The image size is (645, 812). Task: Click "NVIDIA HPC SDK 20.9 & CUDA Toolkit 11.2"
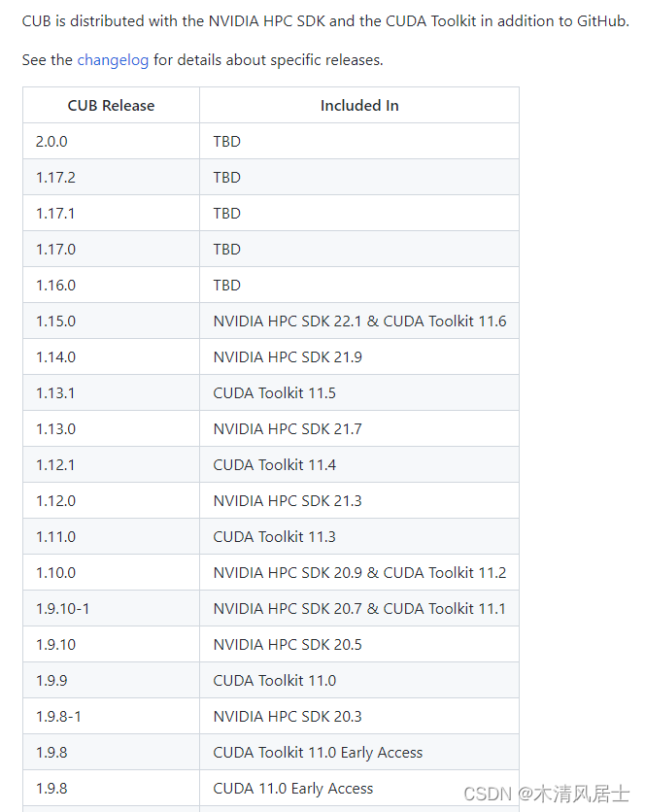click(x=359, y=573)
